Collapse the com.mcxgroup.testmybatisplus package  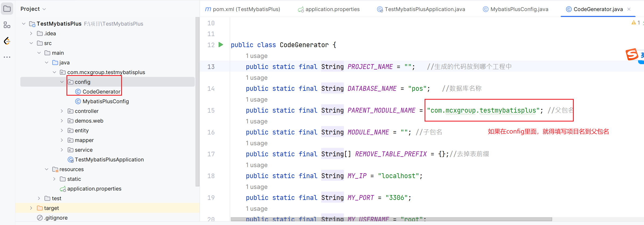[x=54, y=72]
